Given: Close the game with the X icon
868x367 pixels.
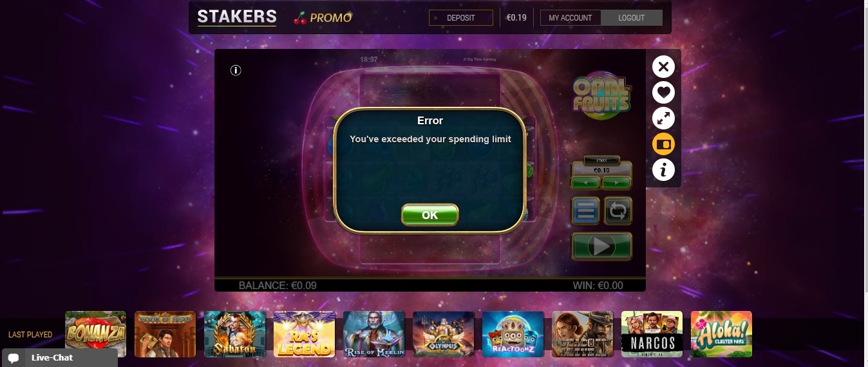Looking at the screenshot, I should pos(663,66).
